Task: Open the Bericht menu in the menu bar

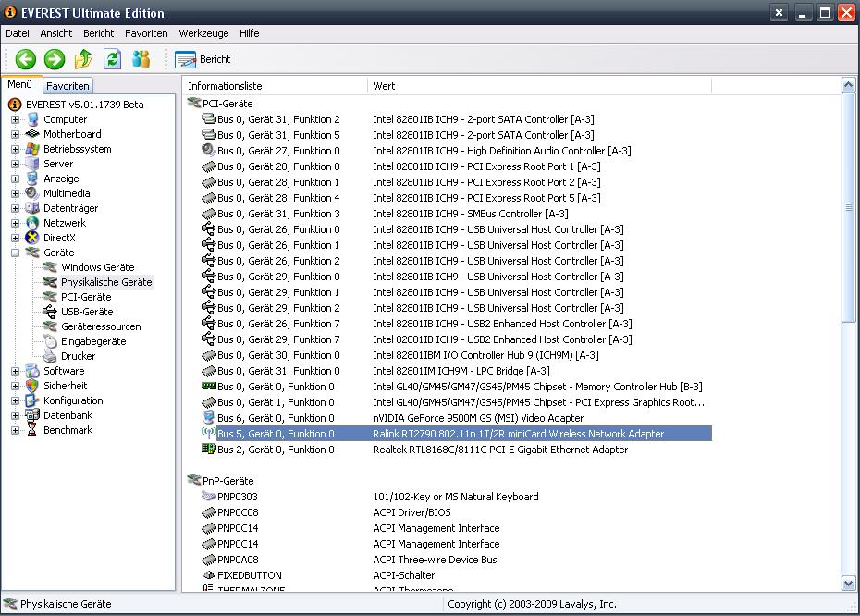Action: [x=99, y=33]
